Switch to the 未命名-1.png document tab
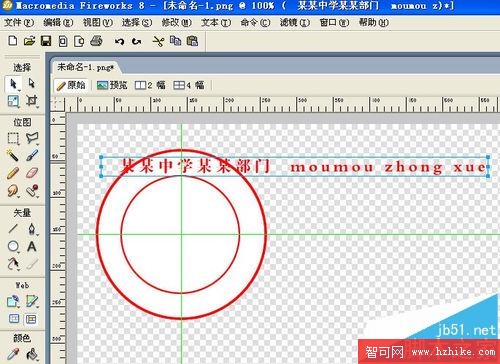500x364 pixels. tap(85, 67)
